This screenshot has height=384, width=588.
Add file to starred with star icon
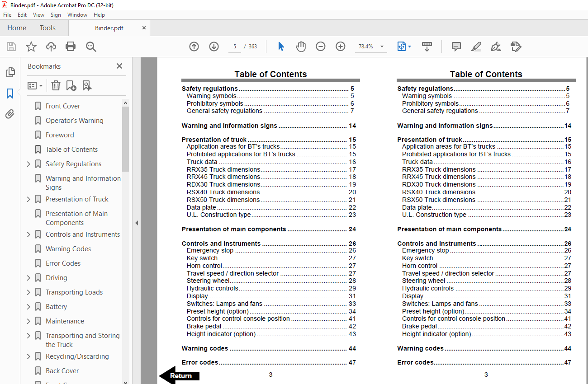31,47
